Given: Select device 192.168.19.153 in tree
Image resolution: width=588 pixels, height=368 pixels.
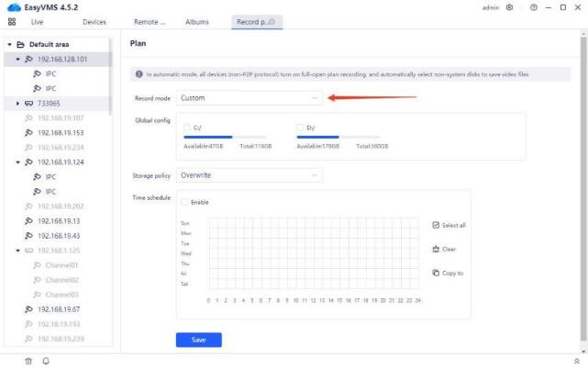Looking at the screenshot, I should click(x=60, y=132).
